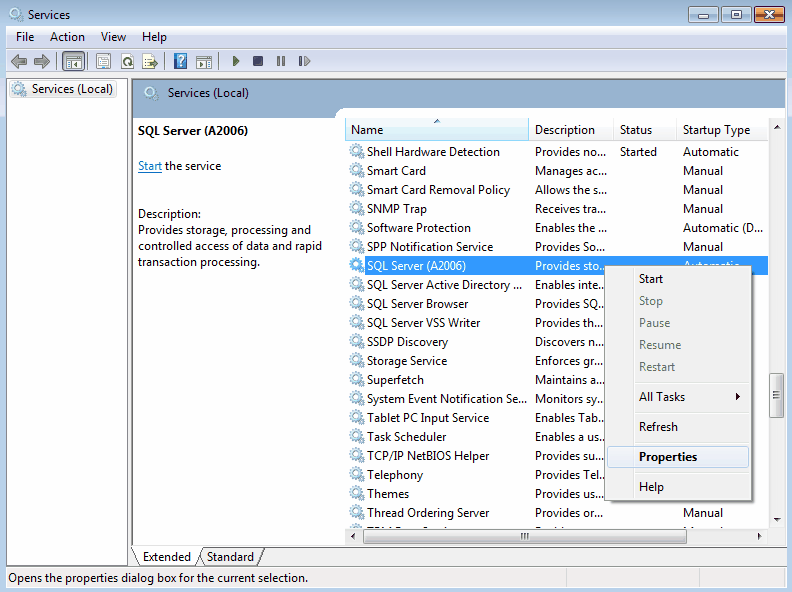
Task: Click the Back arrow toolbar icon
Action: click(x=19, y=62)
